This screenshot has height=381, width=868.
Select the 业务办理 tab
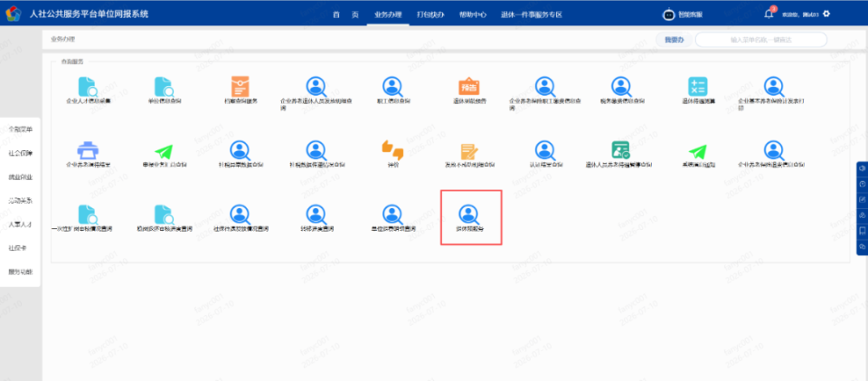[x=388, y=15]
